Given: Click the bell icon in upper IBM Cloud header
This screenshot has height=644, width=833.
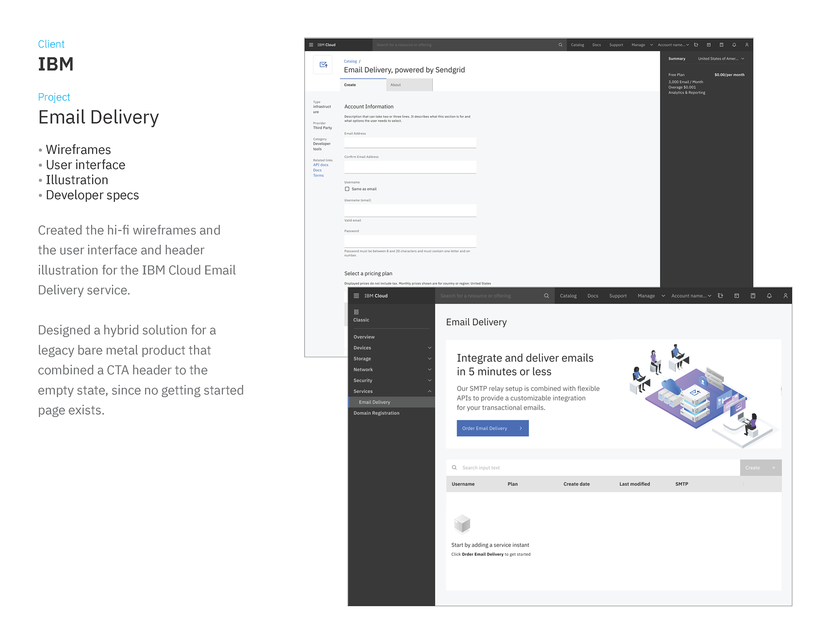Looking at the screenshot, I should [734, 45].
